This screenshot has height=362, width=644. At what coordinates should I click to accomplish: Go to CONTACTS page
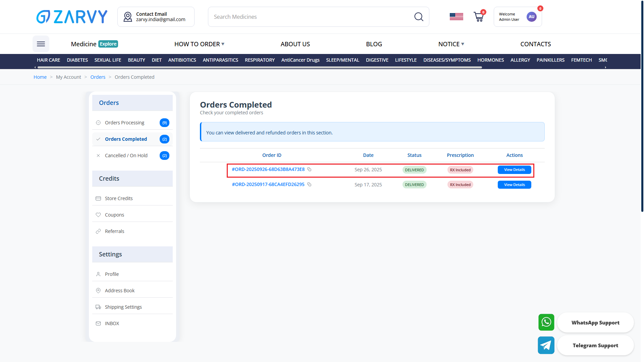click(x=536, y=44)
